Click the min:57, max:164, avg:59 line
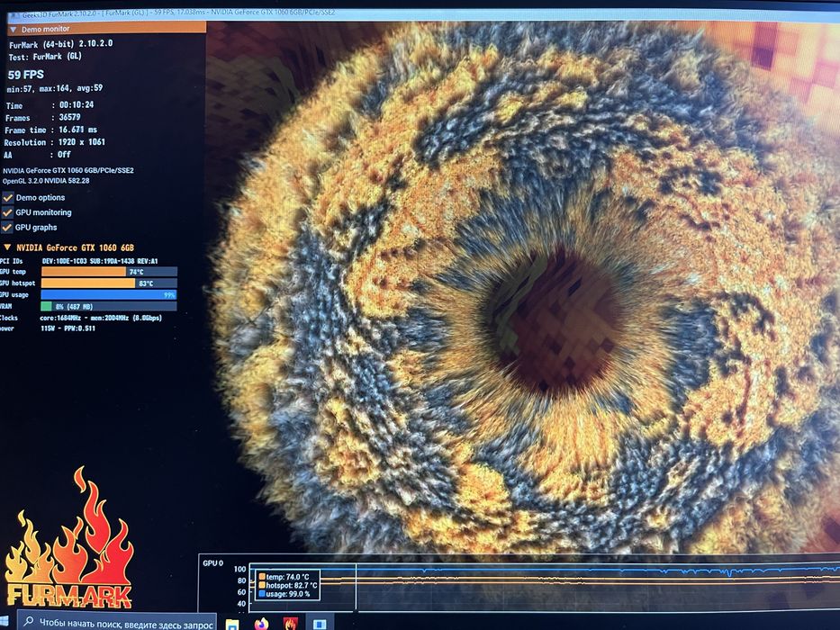This screenshot has height=630, width=840. tap(55, 88)
